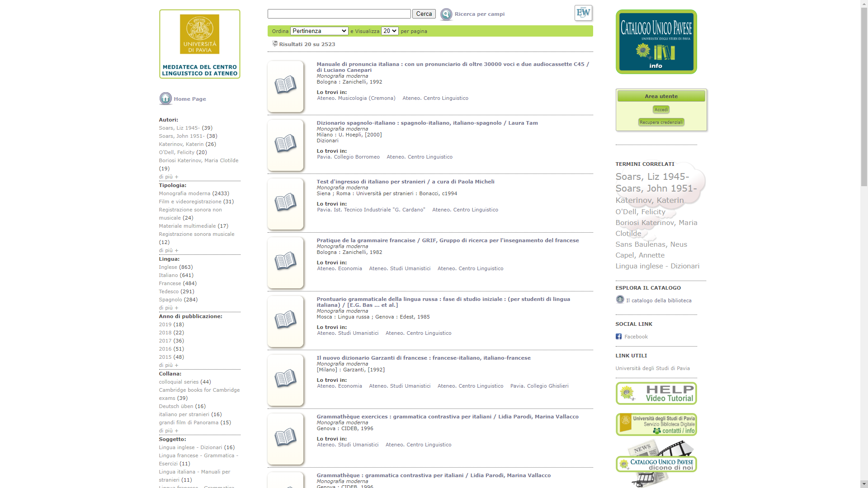Click the book thumbnail for Manuale di pronuncia italiana

tap(285, 86)
